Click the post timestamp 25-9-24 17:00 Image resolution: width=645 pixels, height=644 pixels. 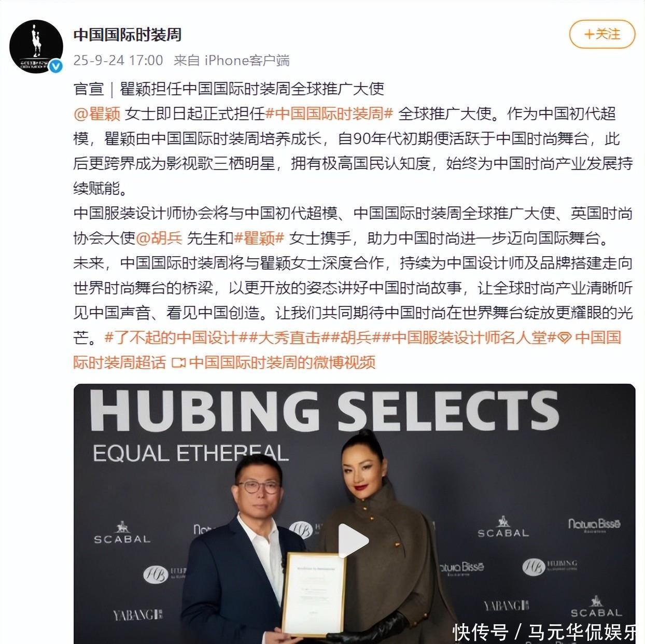[118, 60]
